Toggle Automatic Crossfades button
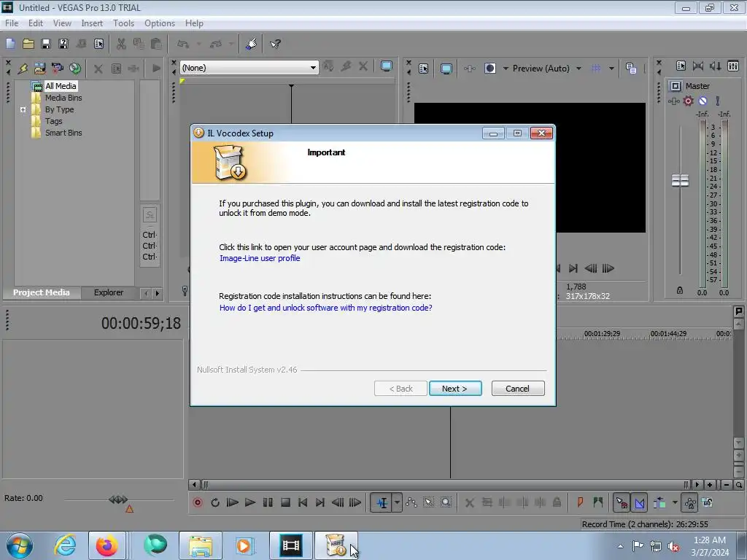Image resolution: width=747 pixels, height=560 pixels. tap(639, 502)
